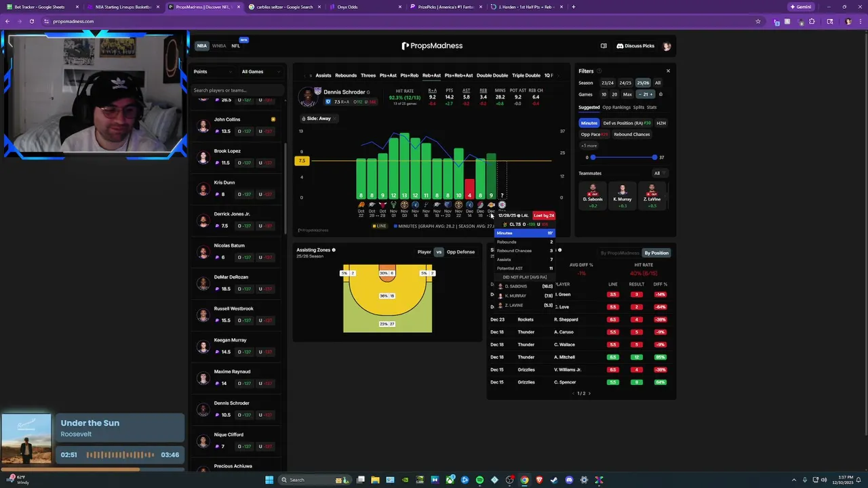Open the Discuss Picks Discord button

[x=635, y=46]
